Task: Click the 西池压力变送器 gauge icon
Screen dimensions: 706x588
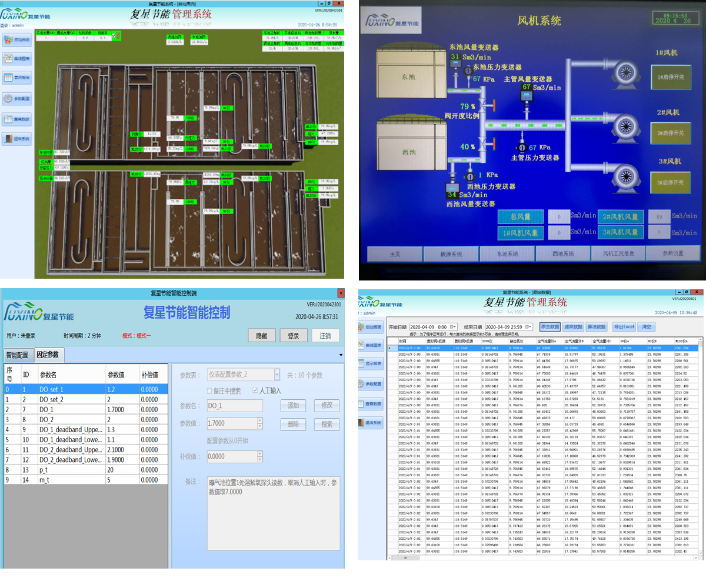Action: click(470, 175)
